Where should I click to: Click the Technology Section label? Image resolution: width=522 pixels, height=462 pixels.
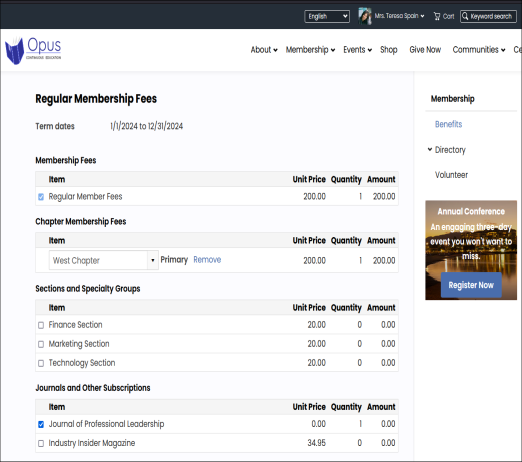click(82, 363)
